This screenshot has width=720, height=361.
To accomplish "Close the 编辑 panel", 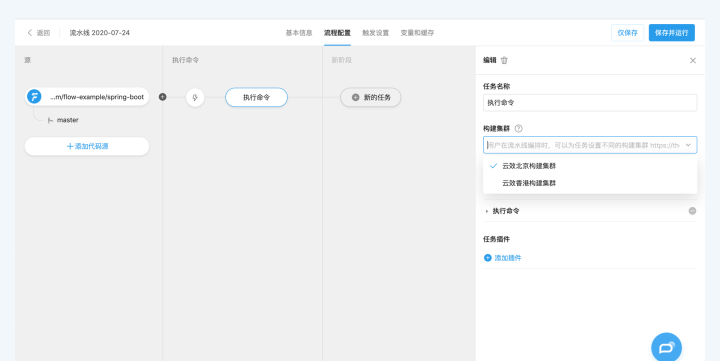I will coord(693,60).
